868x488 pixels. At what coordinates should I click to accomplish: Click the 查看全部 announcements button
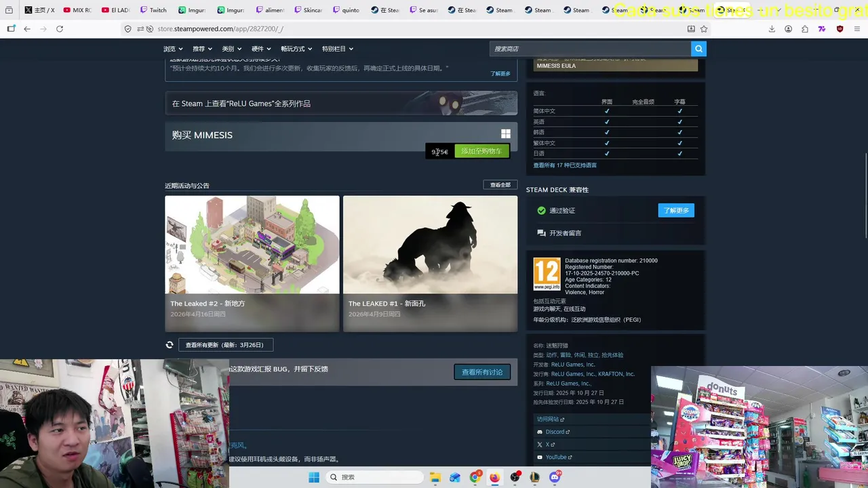pos(500,185)
